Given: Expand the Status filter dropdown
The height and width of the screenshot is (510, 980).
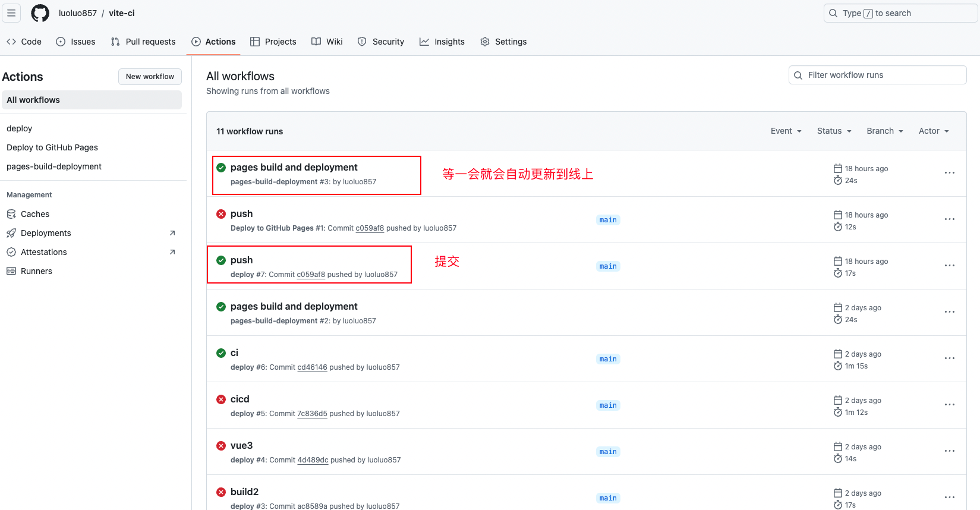Looking at the screenshot, I should 834,131.
